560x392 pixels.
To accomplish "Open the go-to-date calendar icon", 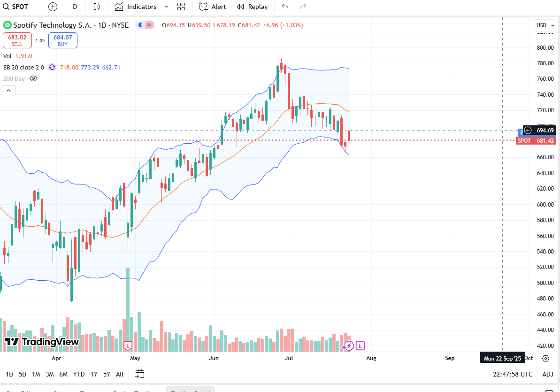I will point(139,374).
